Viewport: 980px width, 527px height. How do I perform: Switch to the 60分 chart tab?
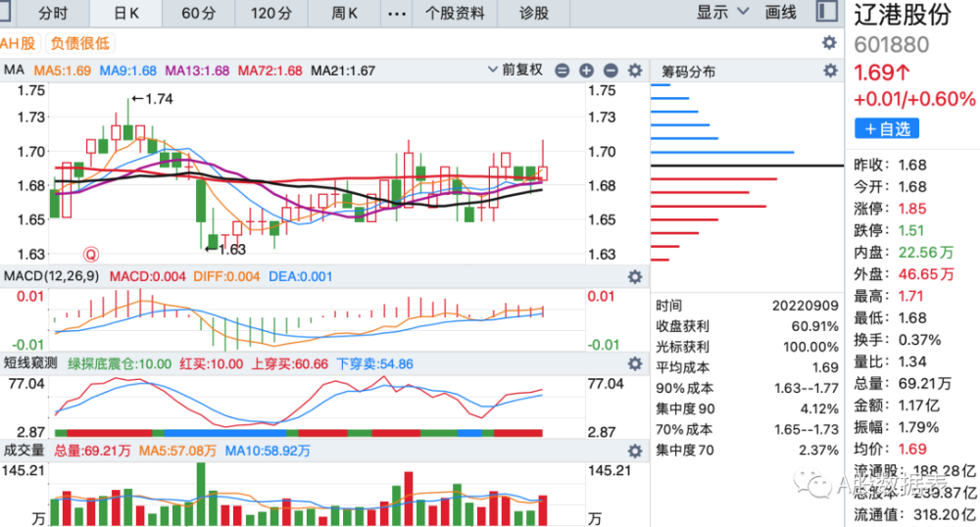pyautogui.click(x=199, y=13)
